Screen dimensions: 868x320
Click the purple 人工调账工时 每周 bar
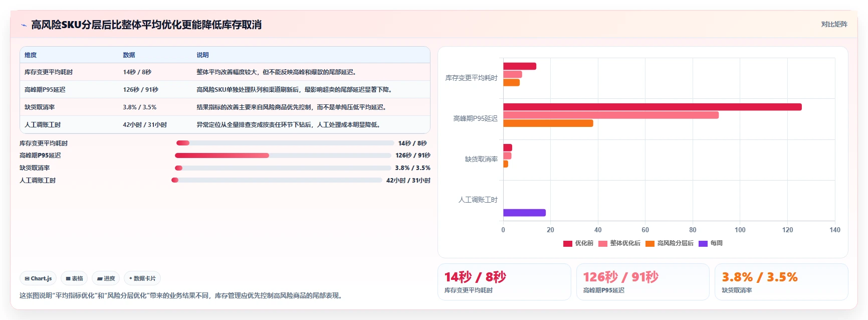tap(524, 213)
